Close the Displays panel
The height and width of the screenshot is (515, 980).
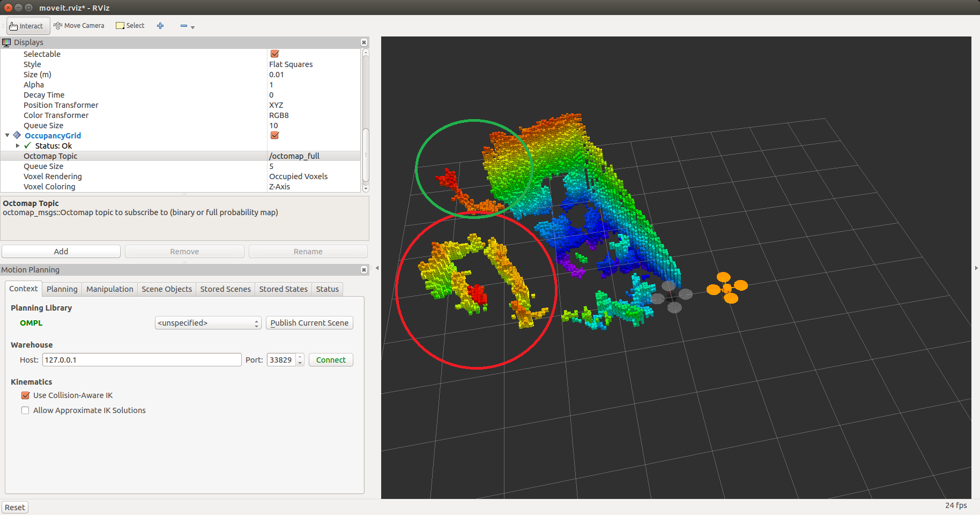point(364,42)
